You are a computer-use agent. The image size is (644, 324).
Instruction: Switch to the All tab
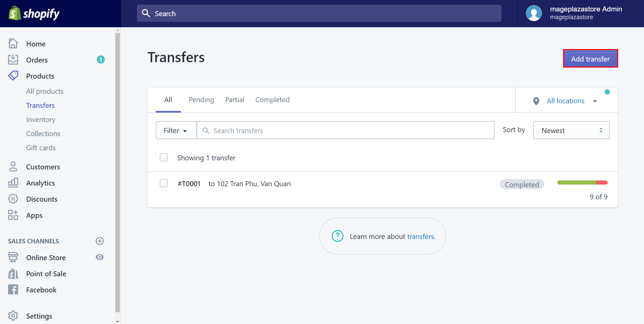pos(168,100)
